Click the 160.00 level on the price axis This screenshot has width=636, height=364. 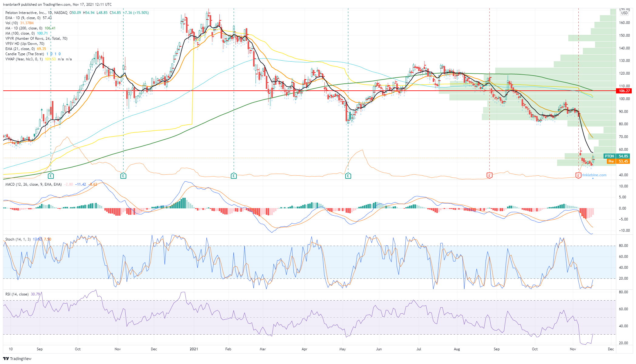[x=624, y=23]
